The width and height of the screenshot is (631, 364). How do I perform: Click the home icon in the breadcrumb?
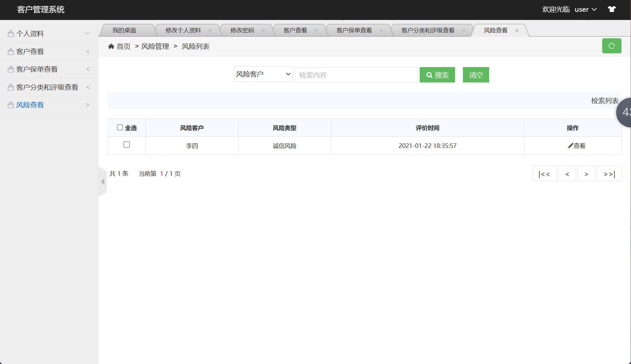(111, 46)
